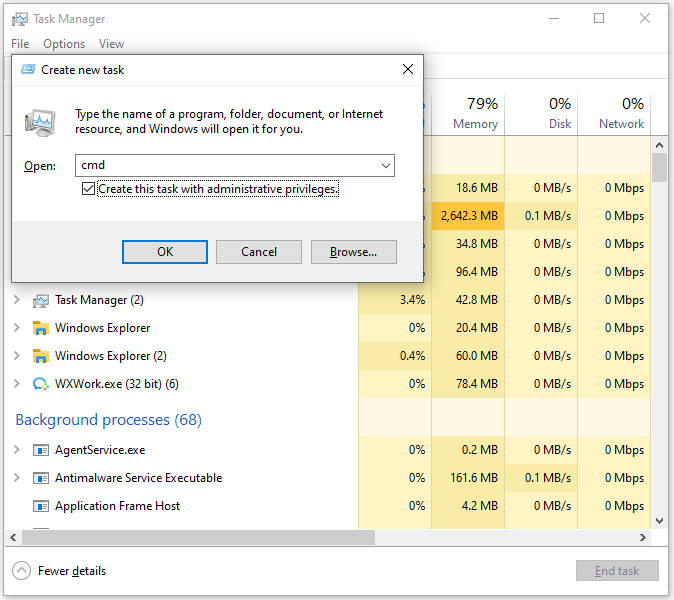
Task: Click the Create new task dialog run icon
Action: [x=28, y=69]
